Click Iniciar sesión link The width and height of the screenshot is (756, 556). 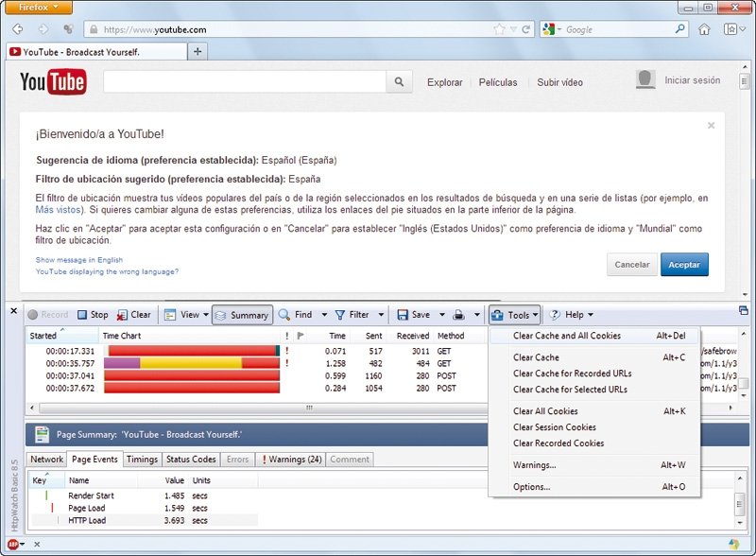[x=693, y=80]
